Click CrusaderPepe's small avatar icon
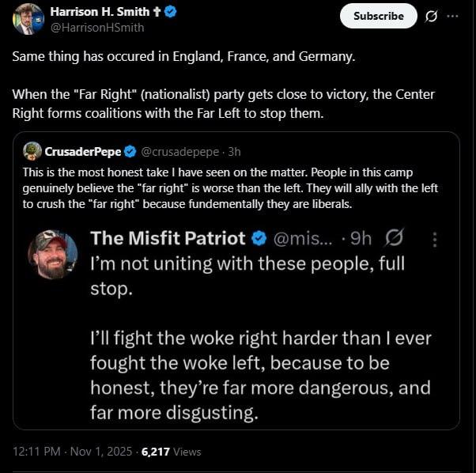 pos(32,151)
